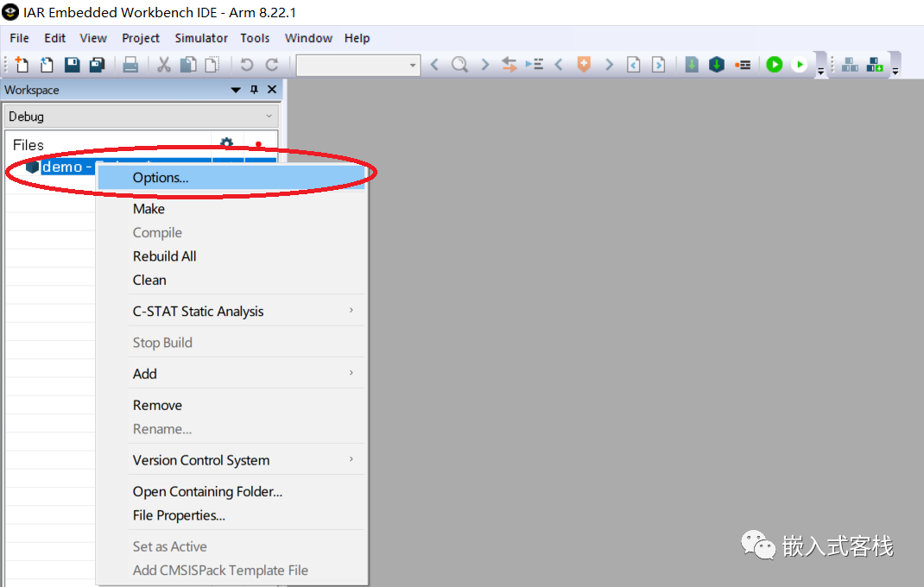Click the Redo arrow icon

(272, 64)
